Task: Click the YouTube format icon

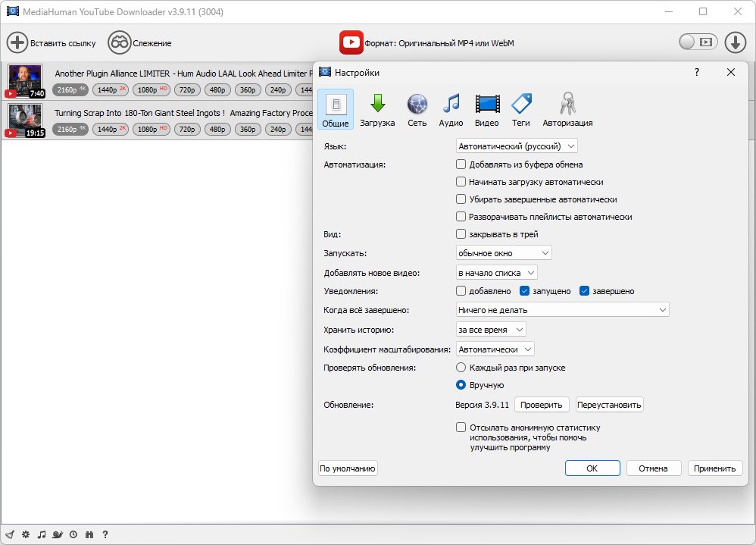Action: [x=351, y=42]
